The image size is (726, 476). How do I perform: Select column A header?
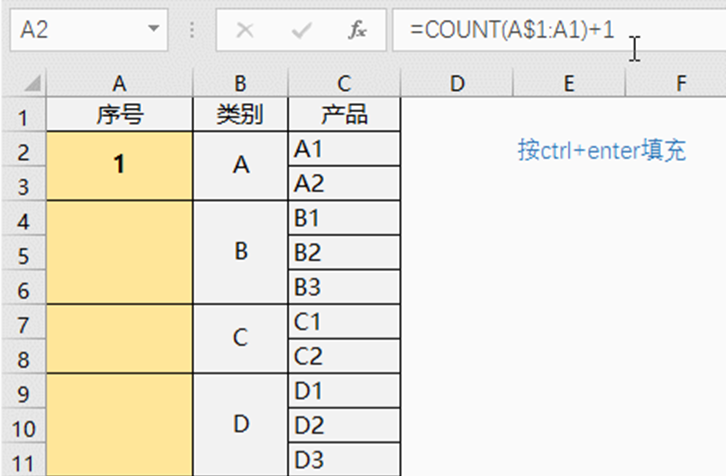click(x=119, y=83)
